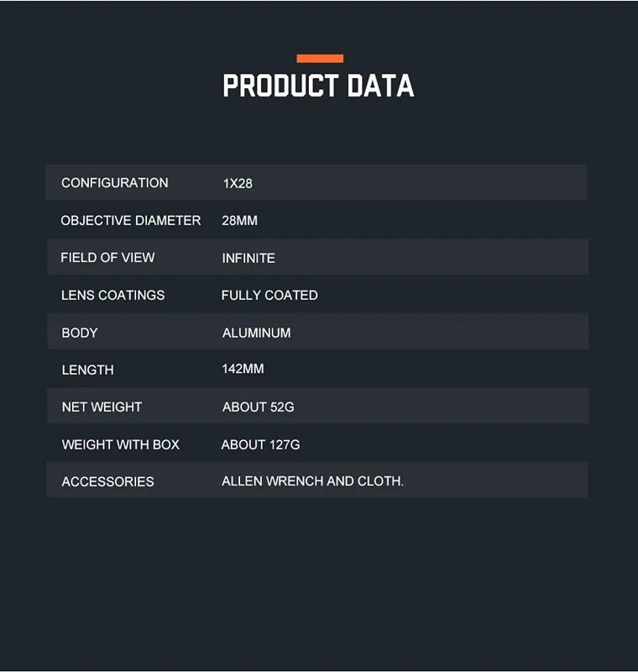This screenshot has height=672, width=638.
Task: Click the 142MM length value
Action: pyautogui.click(x=243, y=369)
